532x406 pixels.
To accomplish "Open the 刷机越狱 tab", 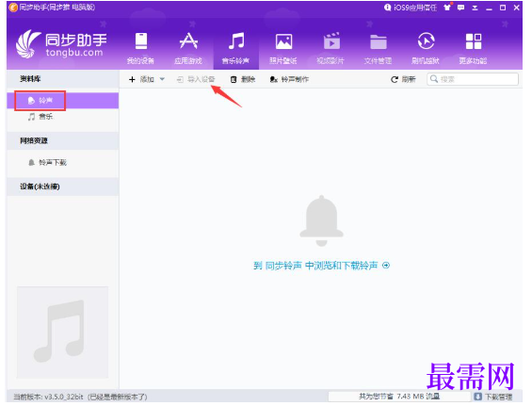I will click(426, 48).
